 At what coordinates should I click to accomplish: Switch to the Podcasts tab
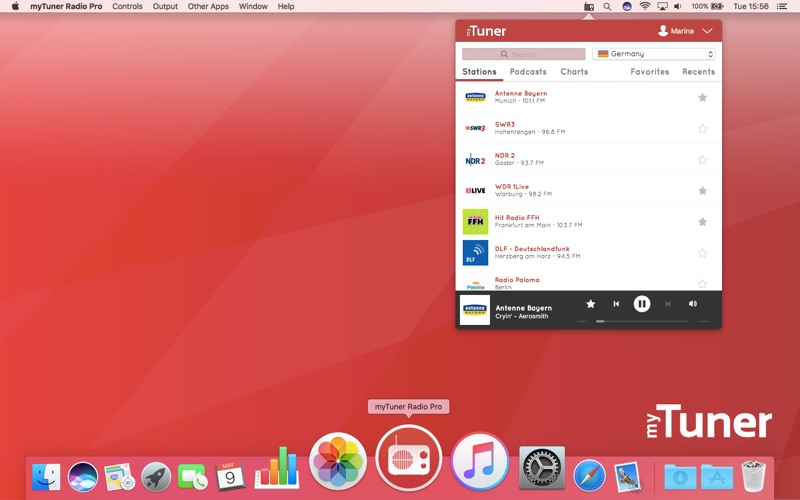click(x=528, y=72)
